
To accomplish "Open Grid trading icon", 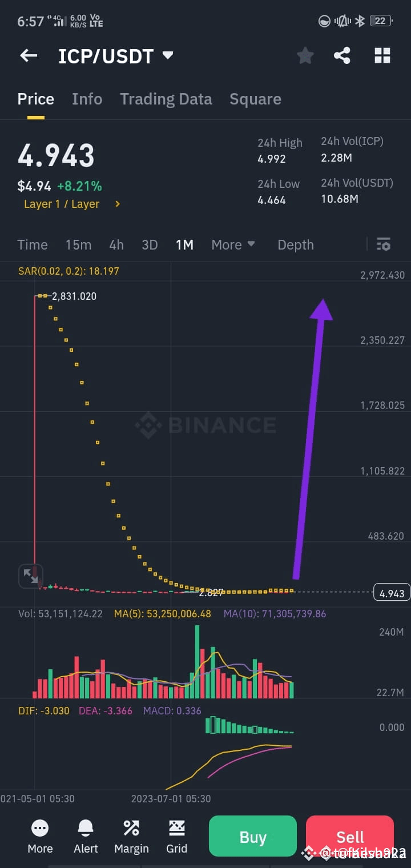I will click(x=176, y=837).
